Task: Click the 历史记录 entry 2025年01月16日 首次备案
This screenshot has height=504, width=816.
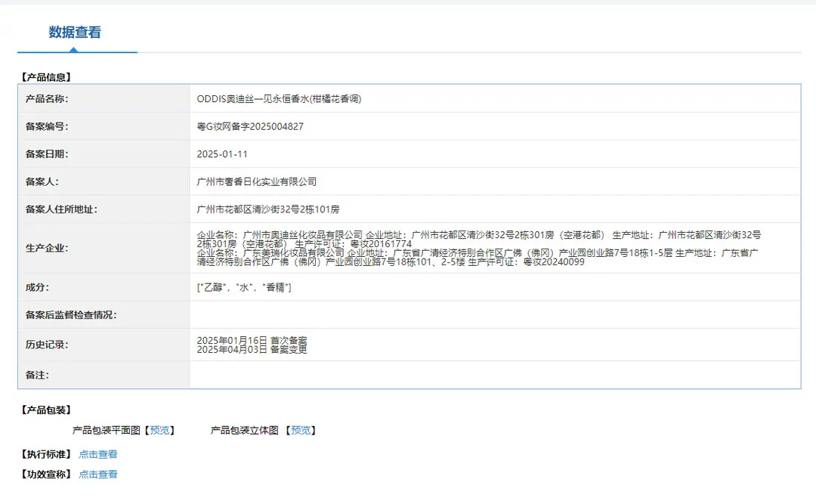Action: coord(252,340)
